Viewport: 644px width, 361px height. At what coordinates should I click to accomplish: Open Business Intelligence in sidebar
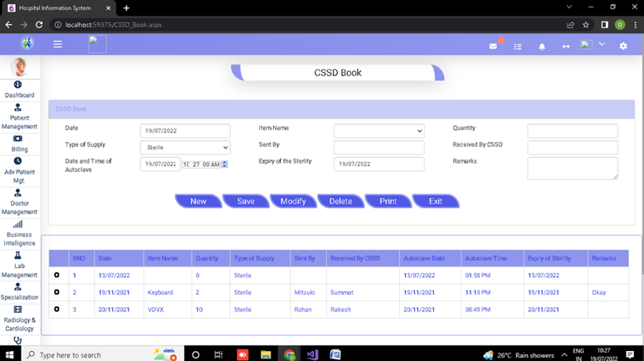coord(19,234)
